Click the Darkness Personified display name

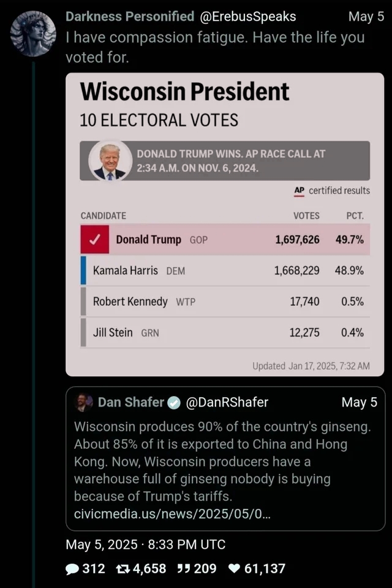coord(130,17)
